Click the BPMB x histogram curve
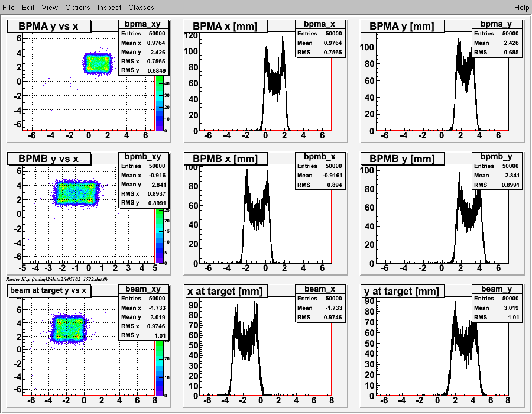532x414 pixels. click(257, 217)
